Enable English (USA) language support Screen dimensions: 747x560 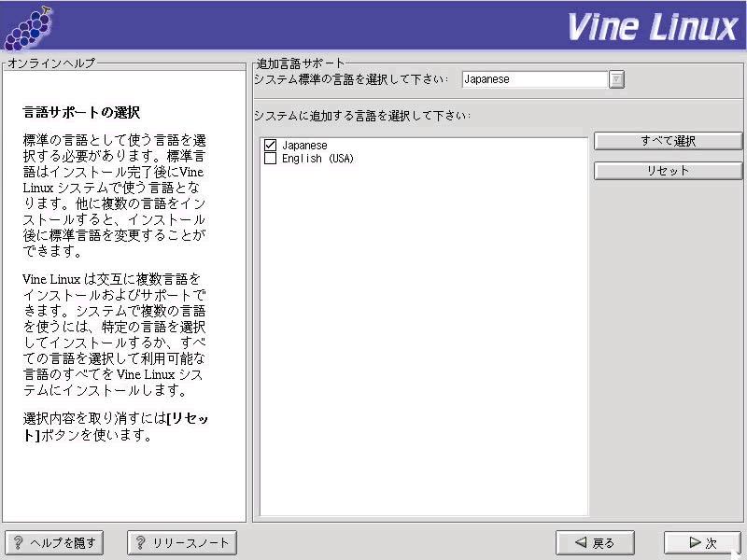click(270, 158)
